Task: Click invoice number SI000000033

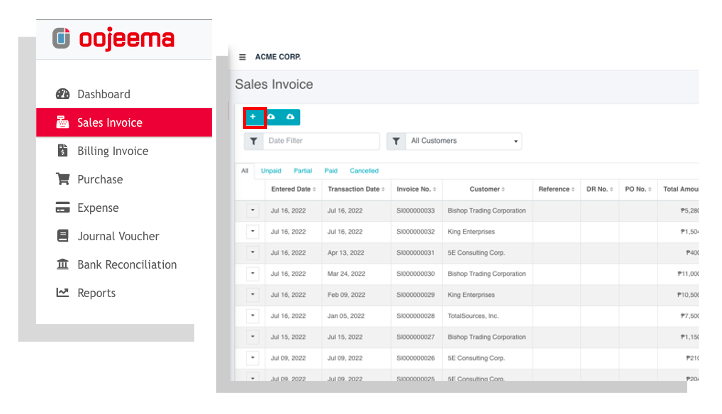Action: click(415, 210)
